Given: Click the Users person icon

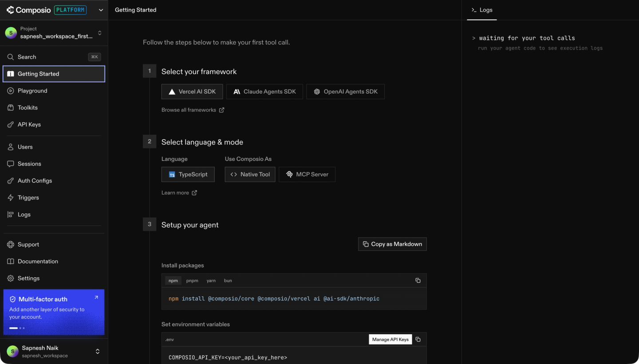Looking at the screenshot, I should pyautogui.click(x=11, y=147).
